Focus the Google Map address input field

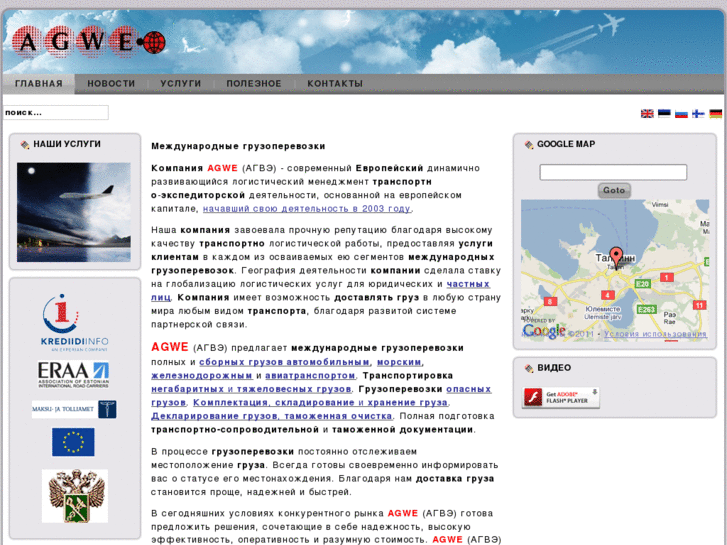click(613, 172)
